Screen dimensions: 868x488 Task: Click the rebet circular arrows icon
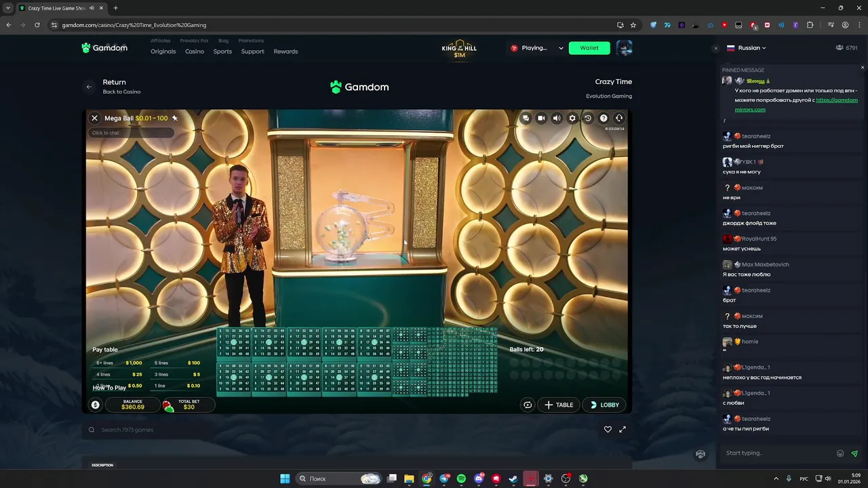point(528,405)
